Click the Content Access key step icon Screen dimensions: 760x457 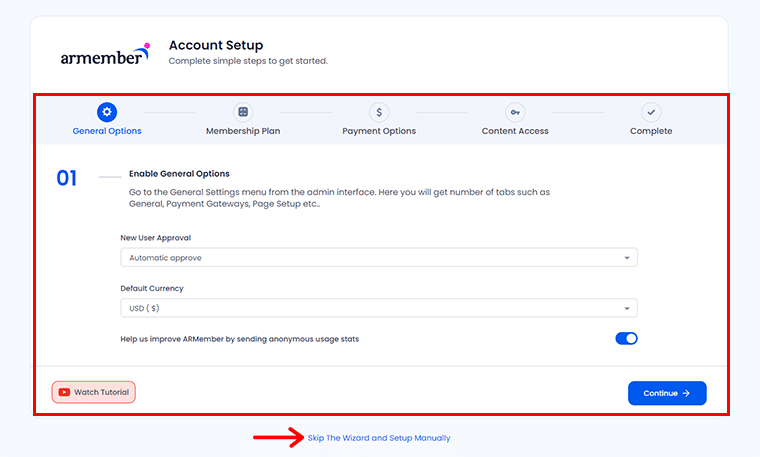click(515, 112)
